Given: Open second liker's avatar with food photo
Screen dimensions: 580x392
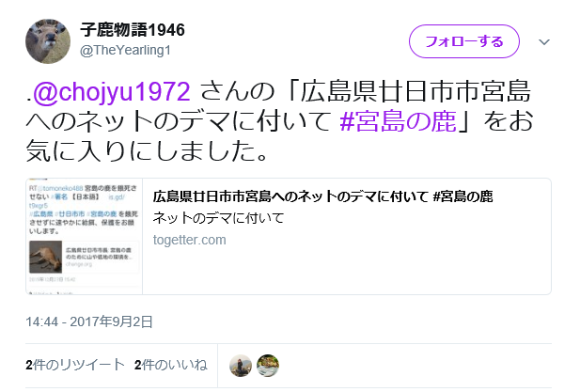Looking at the screenshot, I should point(268,366).
